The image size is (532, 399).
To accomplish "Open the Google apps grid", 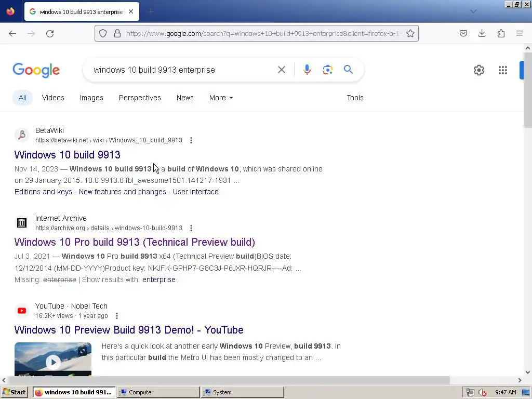I will tap(503, 70).
